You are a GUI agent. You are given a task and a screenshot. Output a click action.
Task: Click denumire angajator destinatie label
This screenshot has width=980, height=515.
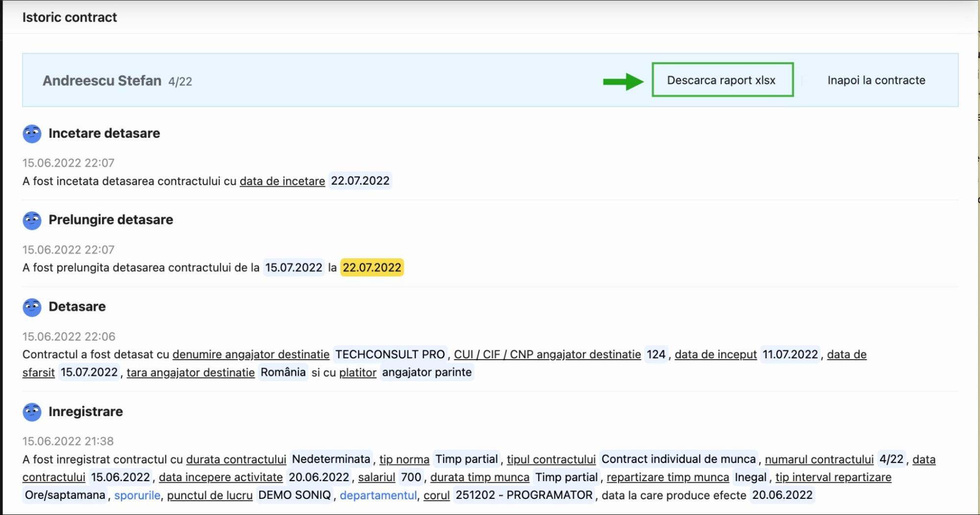(x=251, y=354)
